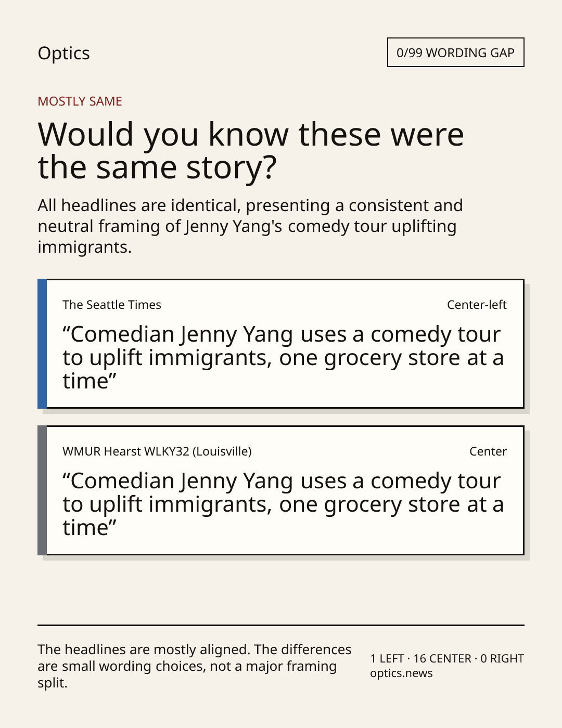Click the main headline about same story
This screenshot has height=728, width=562.
tap(251, 150)
